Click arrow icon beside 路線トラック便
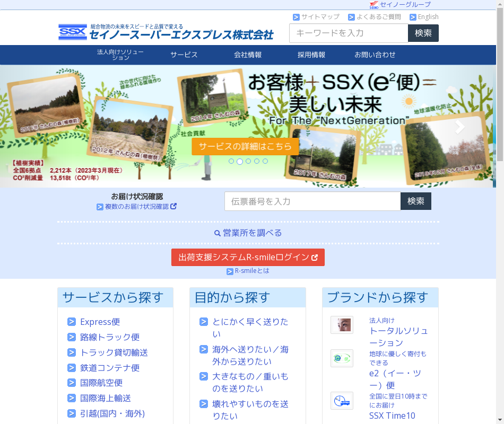Image resolution: width=504 pixels, height=424 pixels. pyautogui.click(x=72, y=337)
